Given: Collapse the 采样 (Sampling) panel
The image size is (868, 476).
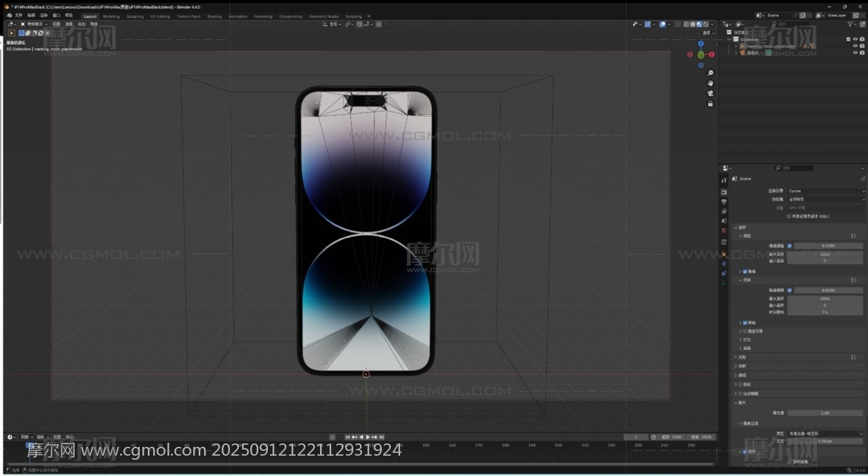Looking at the screenshot, I should click(741, 227).
